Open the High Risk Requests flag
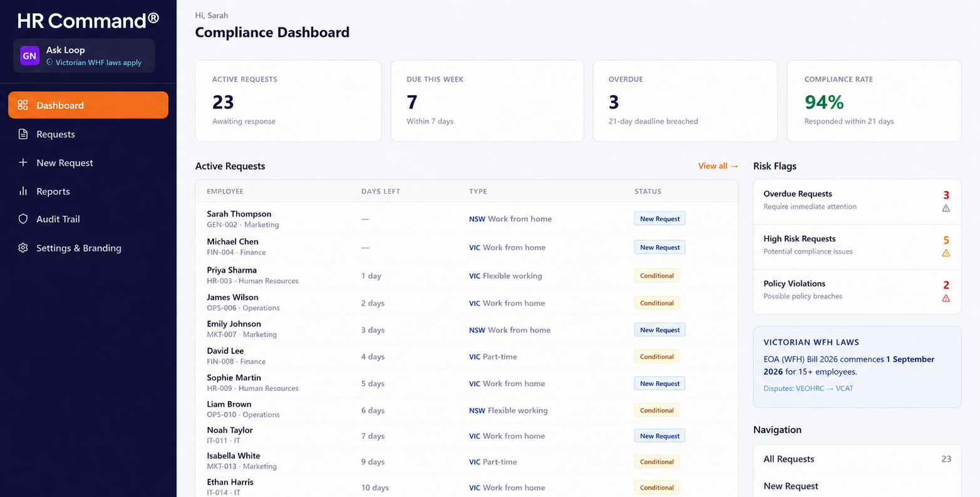The height and width of the screenshot is (497, 980). [x=857, y=247]
